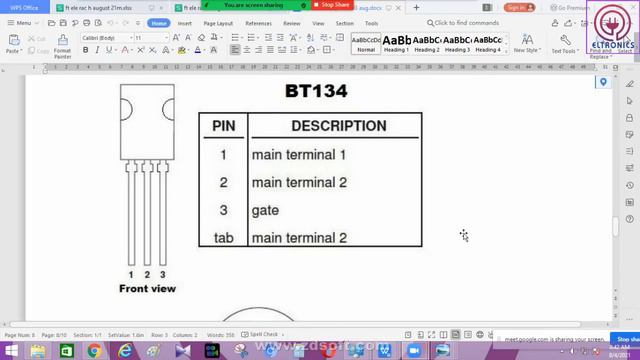The height and width of the screenshot is (360, 640).
Task: Click the vertical scrollbar thumb
Action: pyautogui.click(x=616, y=227)
